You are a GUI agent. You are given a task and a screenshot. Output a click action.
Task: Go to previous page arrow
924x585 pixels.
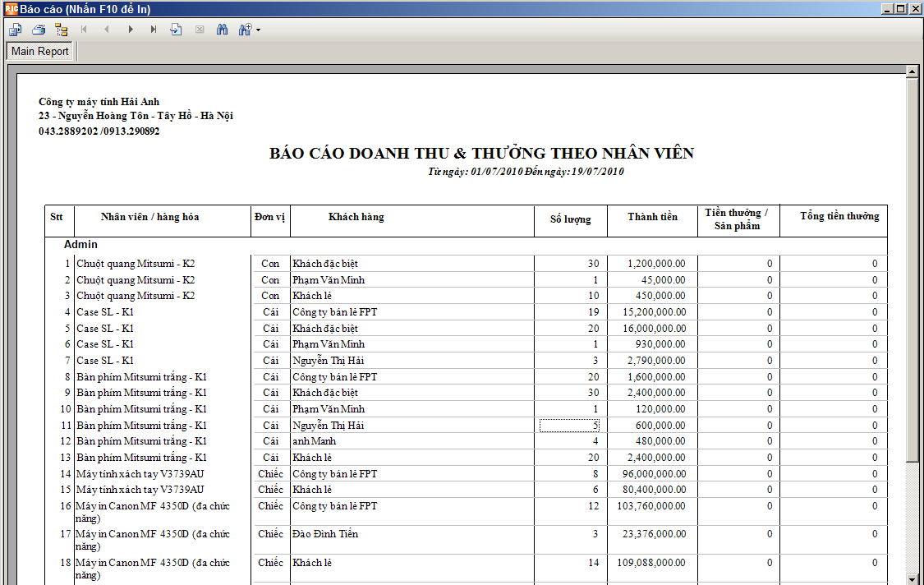click(107, 30)
